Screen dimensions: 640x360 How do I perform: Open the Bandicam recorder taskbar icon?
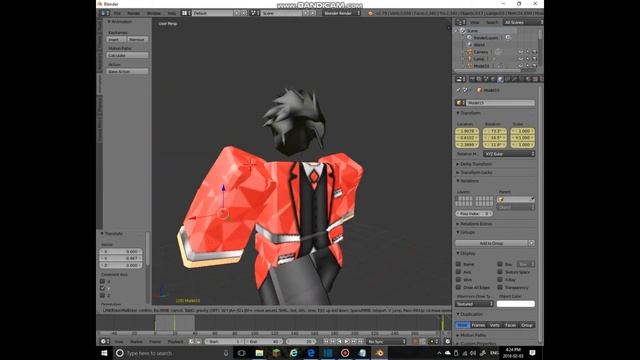point(345,353)
